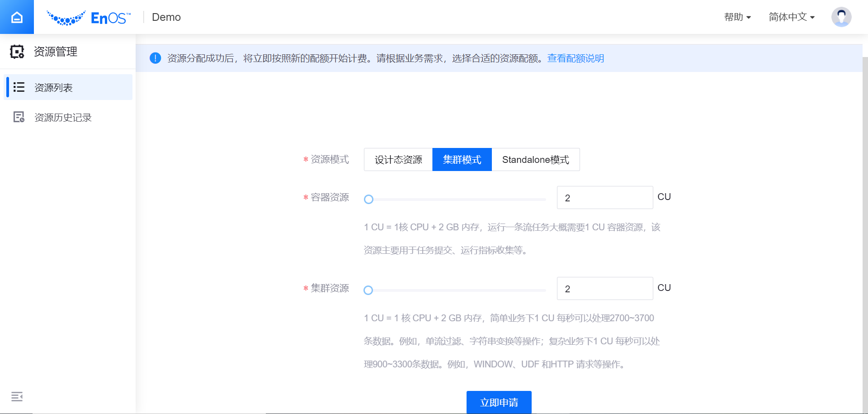Click the 集群资源 CU input field
This screenshot has width=868, height=414.
[605, 289]
